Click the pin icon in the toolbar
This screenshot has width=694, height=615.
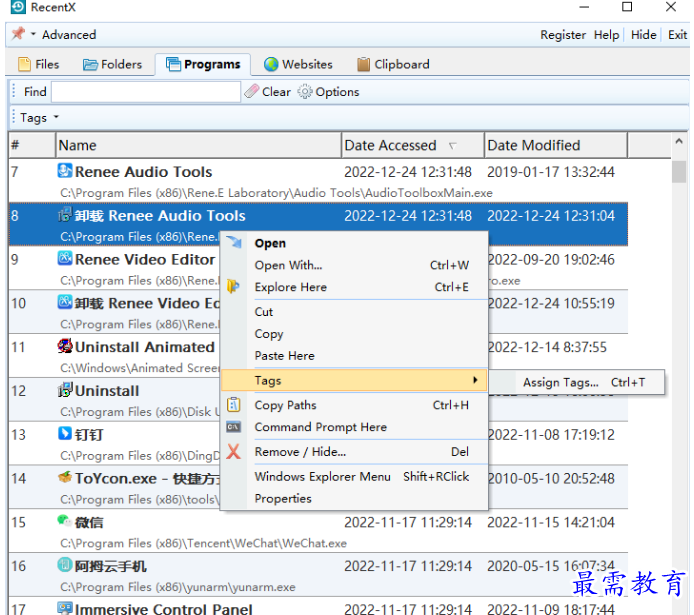coord(18,34)
